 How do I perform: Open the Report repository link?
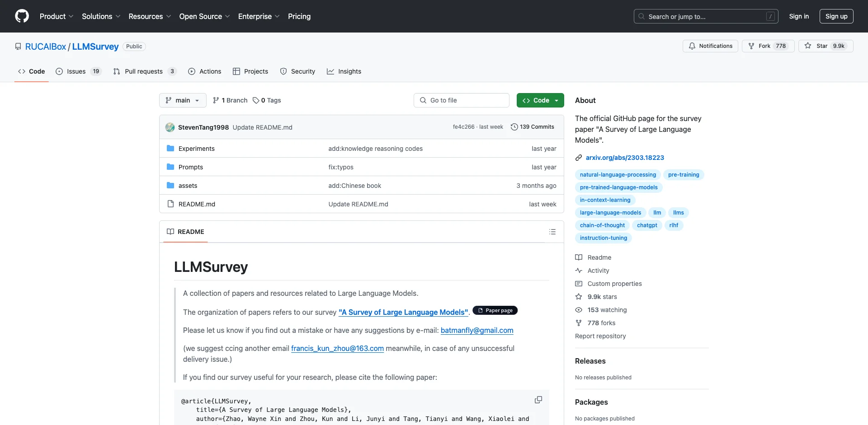(600, 336)
